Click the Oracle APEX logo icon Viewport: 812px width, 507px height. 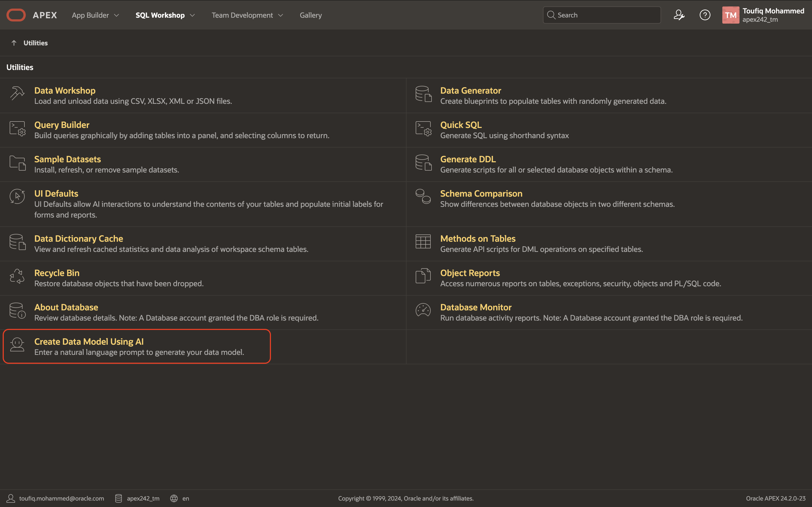click(16, 15)
